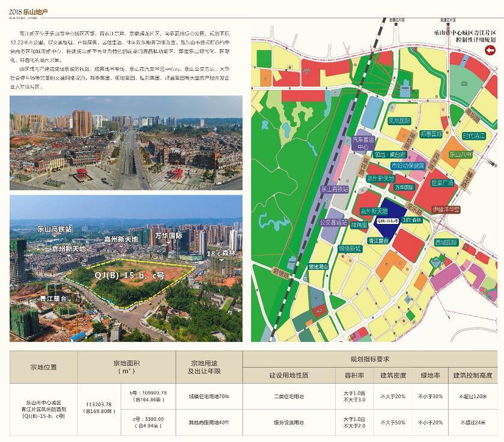Click the dark blue QJ(B)-15 plot on the map

390,217
